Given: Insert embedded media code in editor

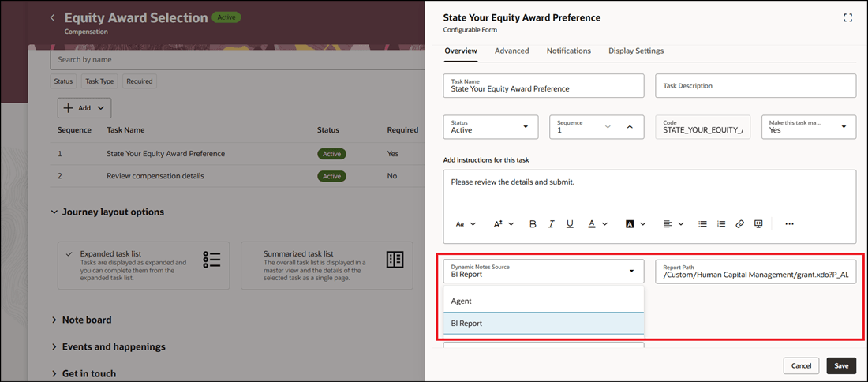Looking at the screenshot, I should [758, 224].
